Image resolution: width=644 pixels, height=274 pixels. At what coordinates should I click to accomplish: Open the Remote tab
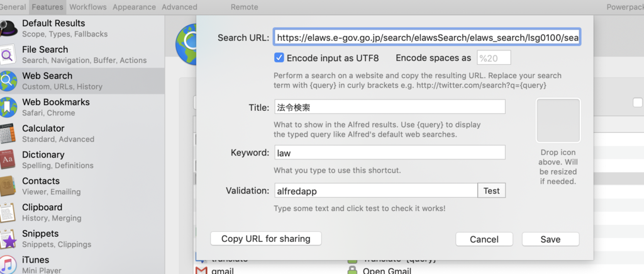tap(245, 7)
